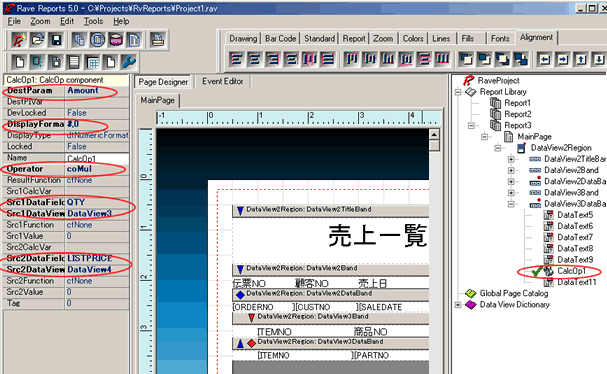Click the down arrow Tap Down alignment icon
This screenshot has width=607, height=374.
[x=599, y=59]
